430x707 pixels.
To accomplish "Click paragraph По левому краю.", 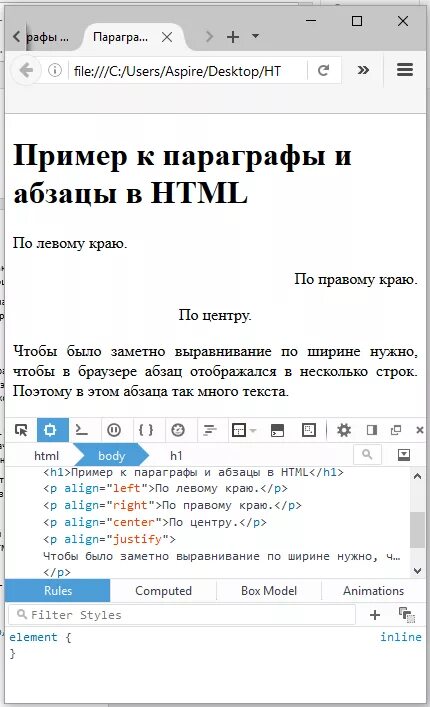I will [x=70, y=243].
